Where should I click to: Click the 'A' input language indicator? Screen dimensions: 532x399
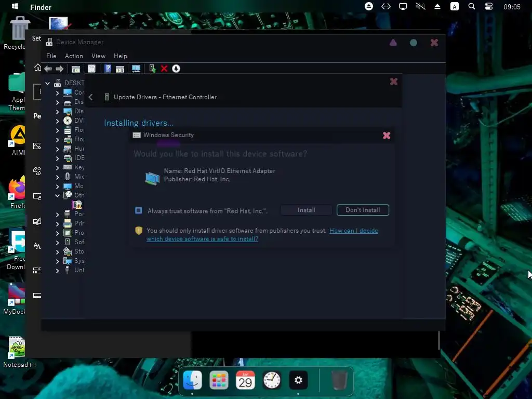click(x=454, y=6)
